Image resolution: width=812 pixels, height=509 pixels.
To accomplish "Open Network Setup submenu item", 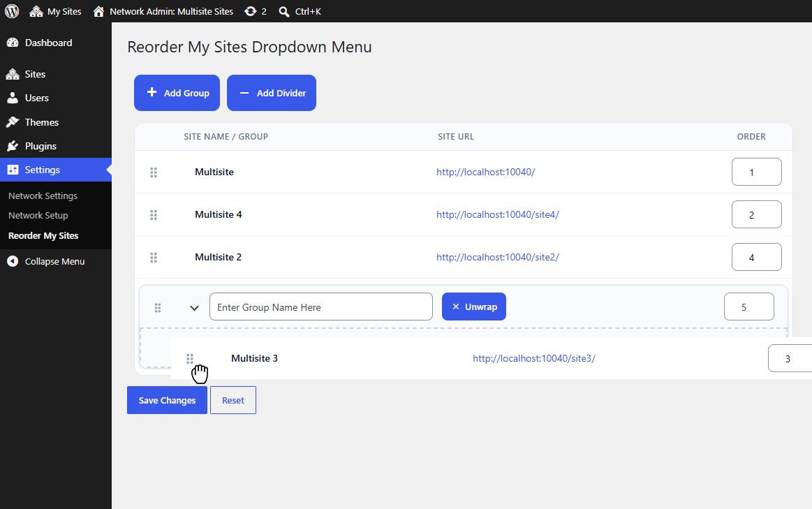I will click(x=38, y=216).
